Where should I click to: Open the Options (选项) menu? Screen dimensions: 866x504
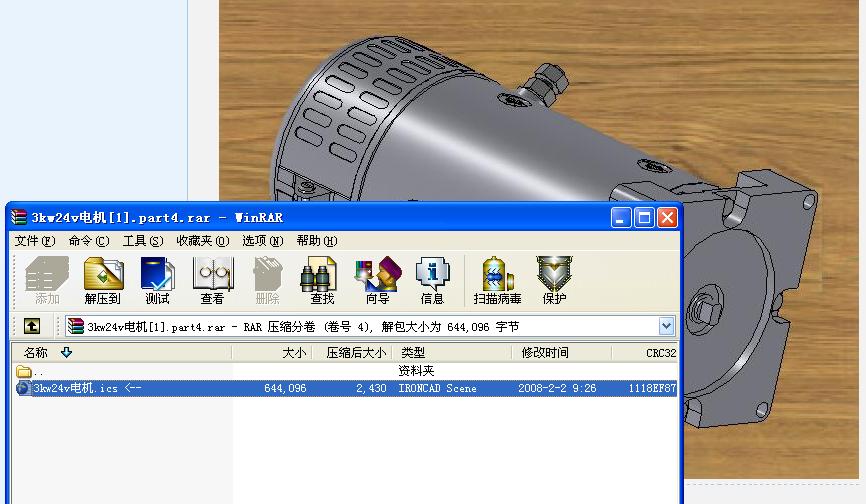[262, 241]
